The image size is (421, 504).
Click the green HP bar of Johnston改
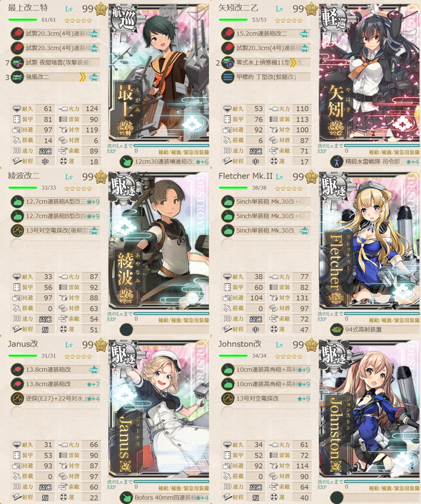pos(233,356)
